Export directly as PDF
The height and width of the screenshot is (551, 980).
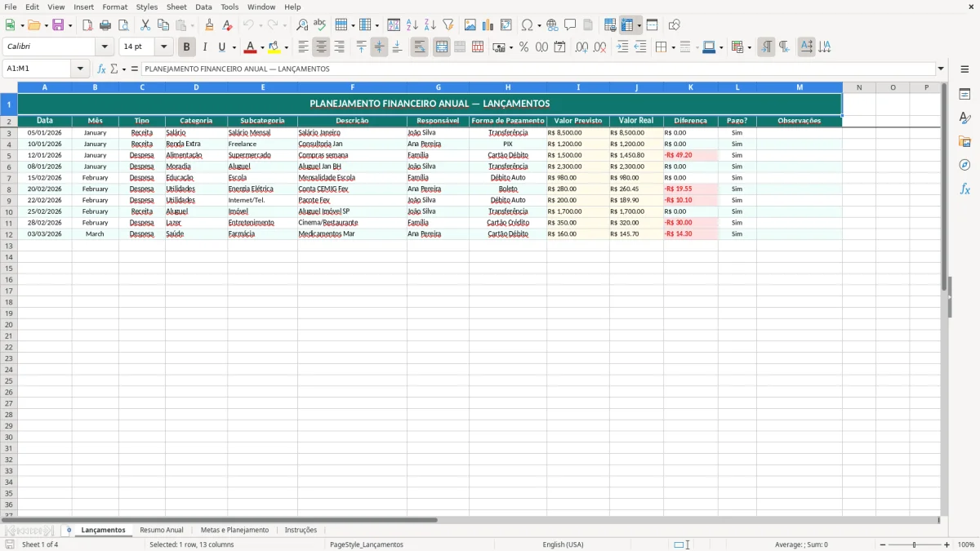point(87,25)
